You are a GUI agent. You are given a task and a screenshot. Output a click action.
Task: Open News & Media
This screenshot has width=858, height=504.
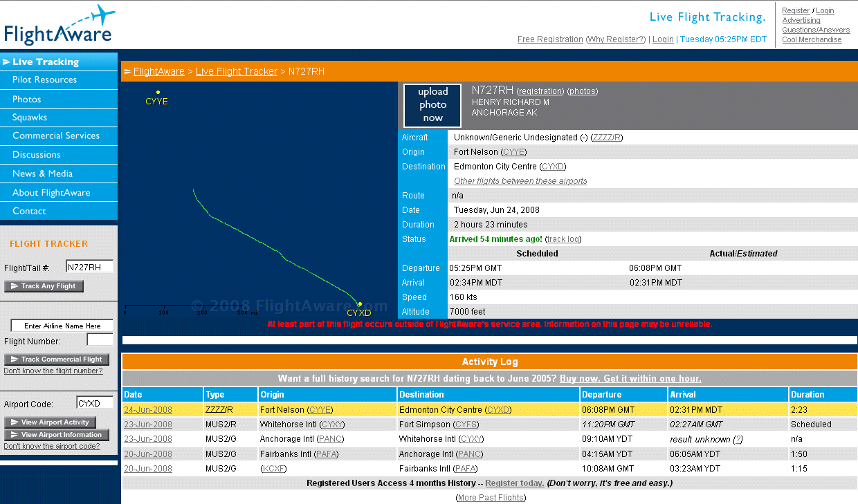click(59, 174)
